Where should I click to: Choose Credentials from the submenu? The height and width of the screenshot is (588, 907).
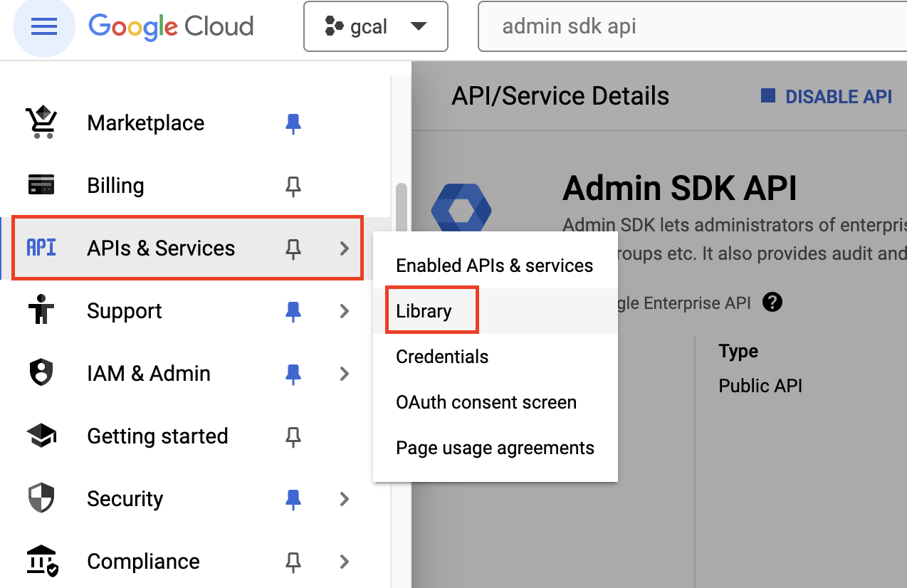pos(495,357)
